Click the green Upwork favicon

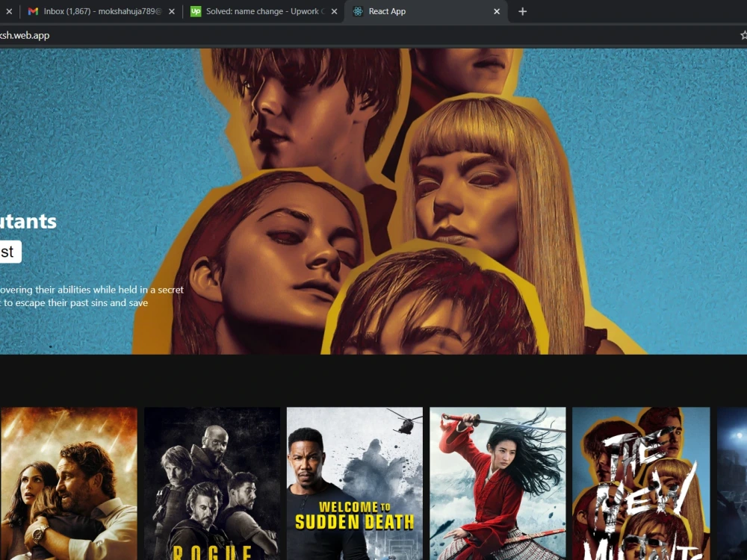tap(196, 11)
